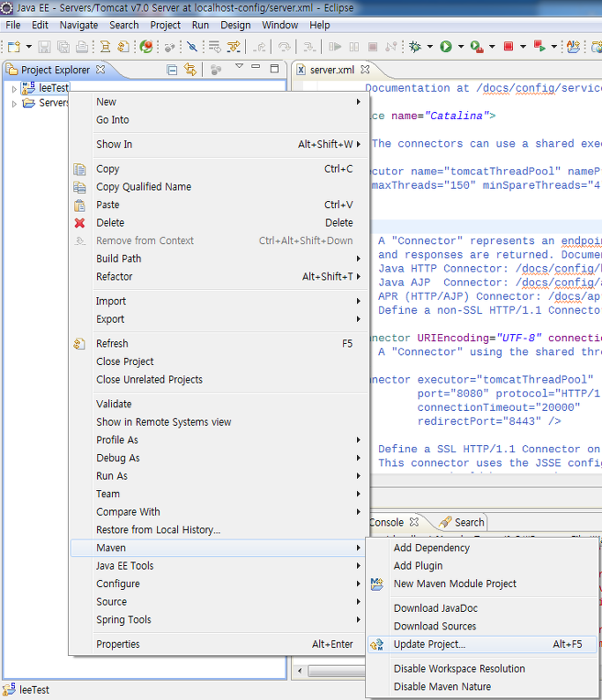Image resolution: width=602 pixels, height=700 pixels.
Task: Click Disable Workspace Resolution entry
Action: [482, 669]
